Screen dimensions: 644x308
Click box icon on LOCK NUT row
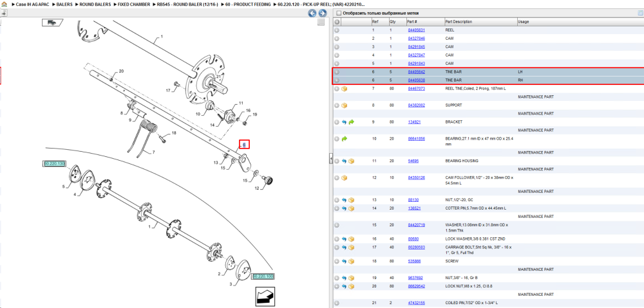[x=351, y=286]
